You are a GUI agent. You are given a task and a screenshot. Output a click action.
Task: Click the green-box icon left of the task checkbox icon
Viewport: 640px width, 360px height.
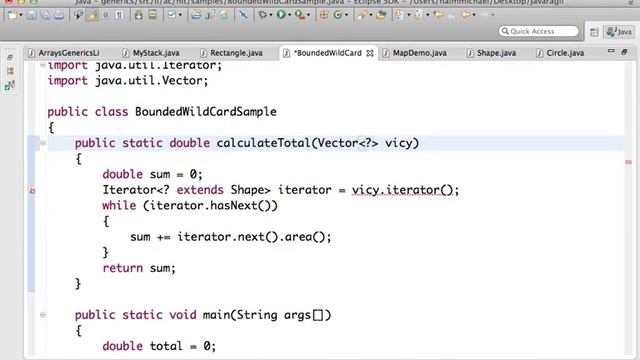pyautogui.click(x=152, y=16)
